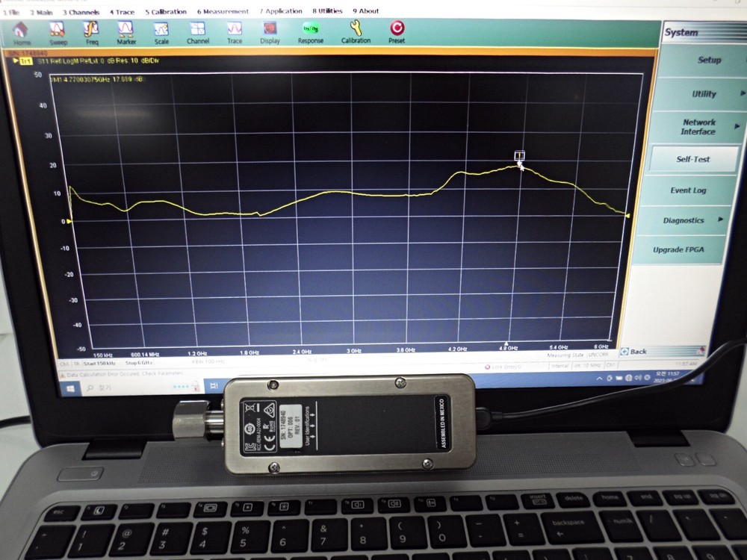Click the Windows taskbar search box

[x=143, y=387]
